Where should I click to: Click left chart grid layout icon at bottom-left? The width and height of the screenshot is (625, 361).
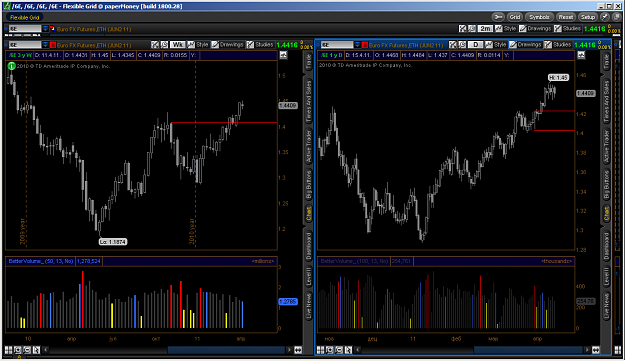[x=8, y=350]
